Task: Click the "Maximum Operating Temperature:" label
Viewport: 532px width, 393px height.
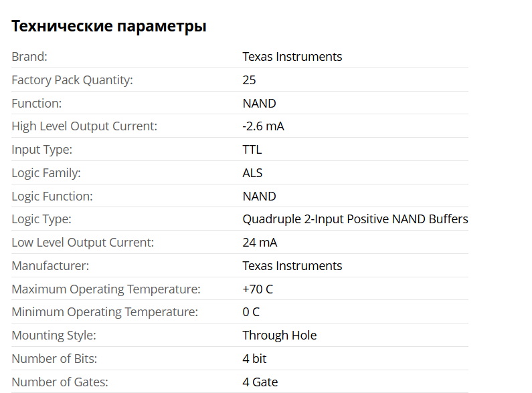Action: [x=106, y=289]
